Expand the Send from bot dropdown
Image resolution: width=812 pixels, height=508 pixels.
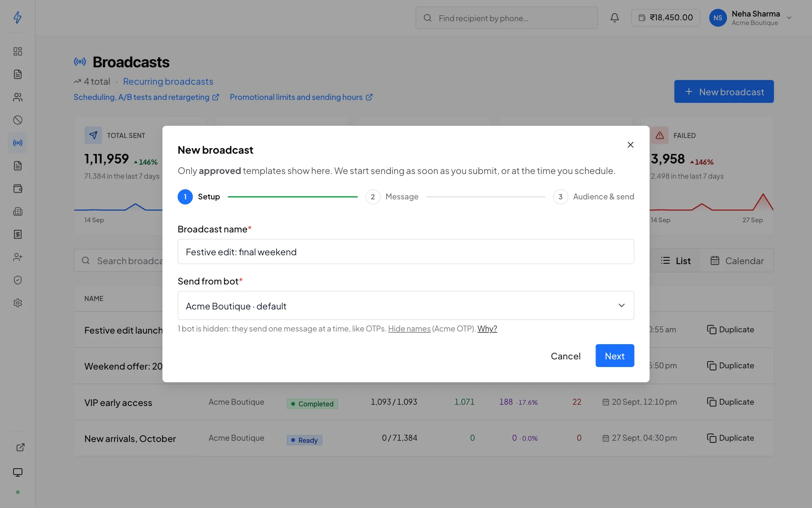tap(406, 305)
